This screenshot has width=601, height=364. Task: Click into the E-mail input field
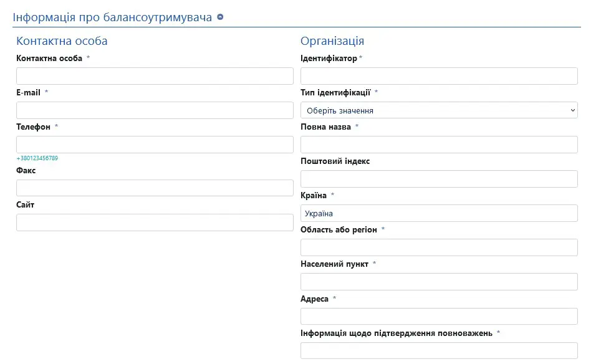point(155,110)
